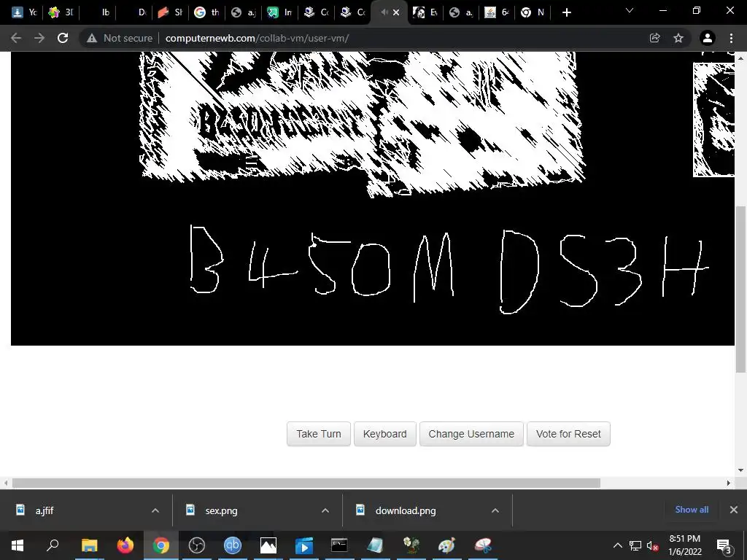Click the network status tray icon

[x=635, y=545]
